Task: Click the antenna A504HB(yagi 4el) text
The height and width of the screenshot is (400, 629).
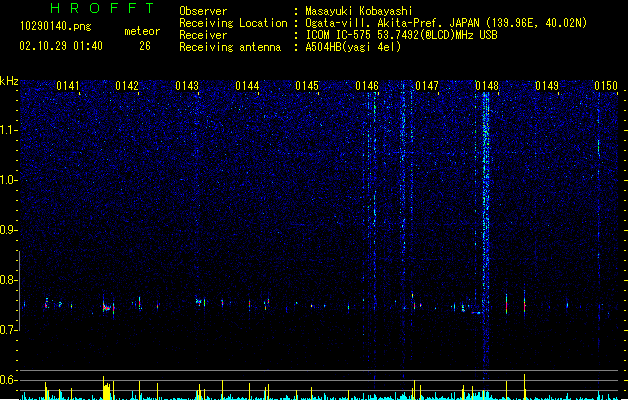Action: pos(353,47)
